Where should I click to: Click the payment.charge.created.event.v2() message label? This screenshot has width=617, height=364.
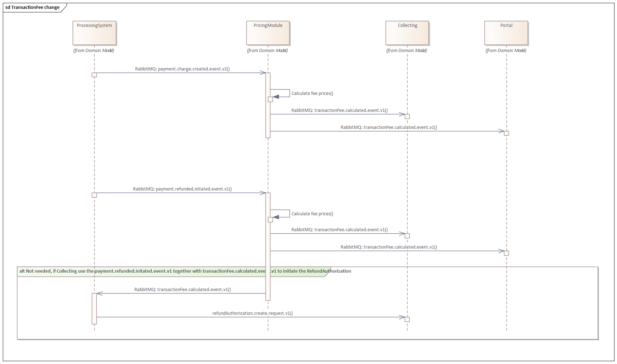[x=182, y=69]
